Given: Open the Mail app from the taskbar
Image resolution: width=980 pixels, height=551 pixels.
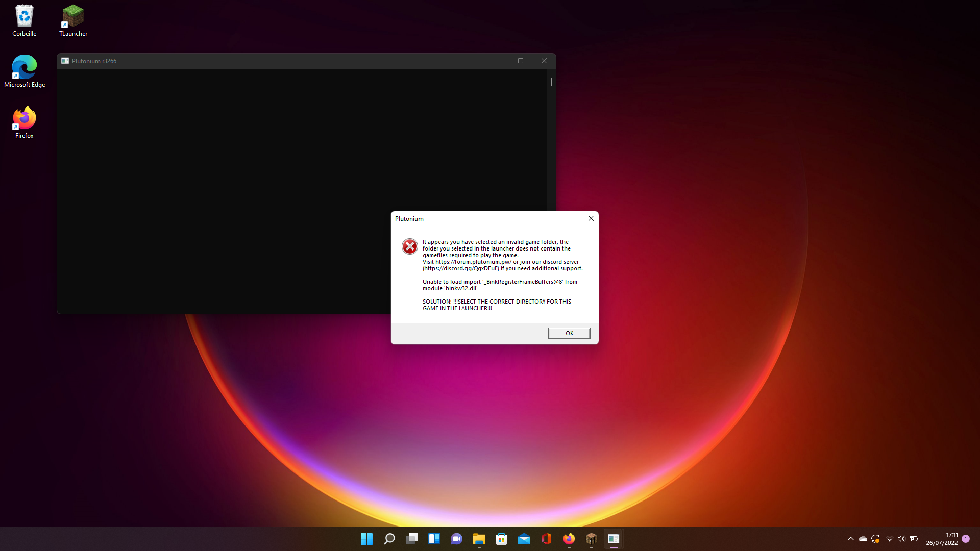Looking at the screenshot, I should [x=524, y=539].
